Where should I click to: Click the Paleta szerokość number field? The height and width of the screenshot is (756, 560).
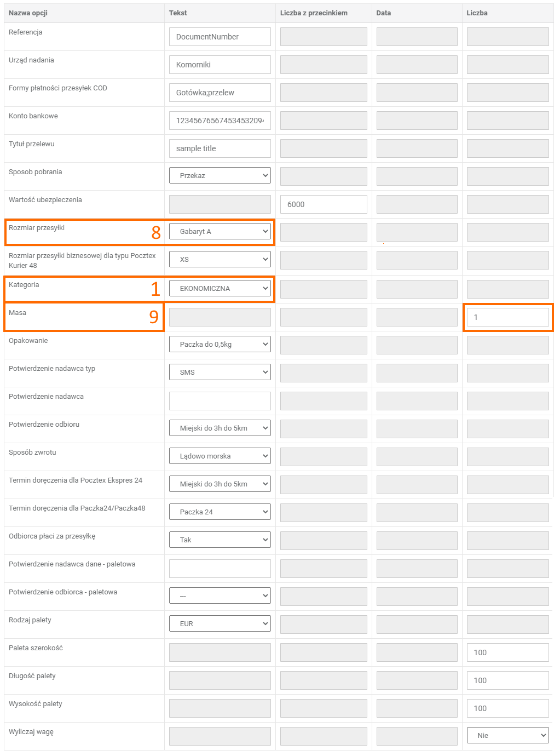[x=507, y=652]
